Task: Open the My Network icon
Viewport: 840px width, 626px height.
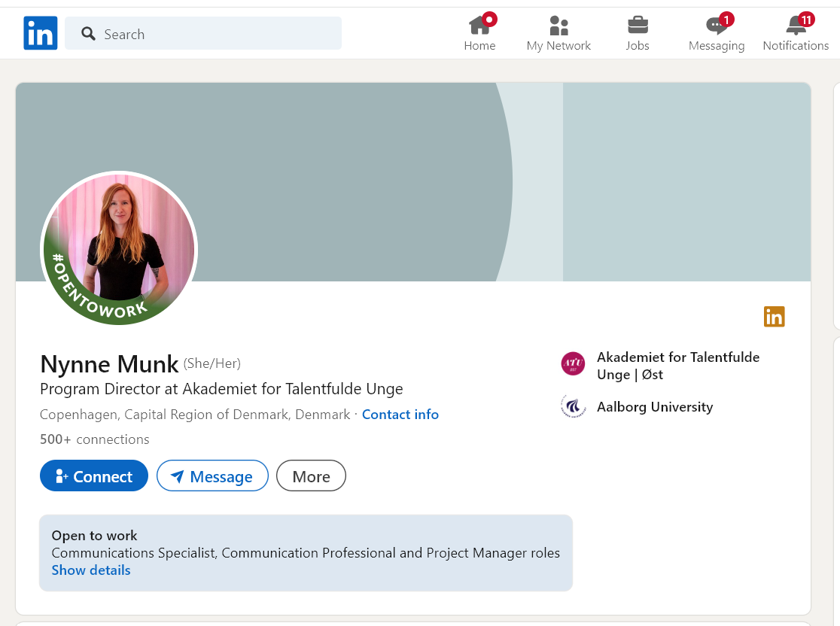Action: (x=558, y=26)
